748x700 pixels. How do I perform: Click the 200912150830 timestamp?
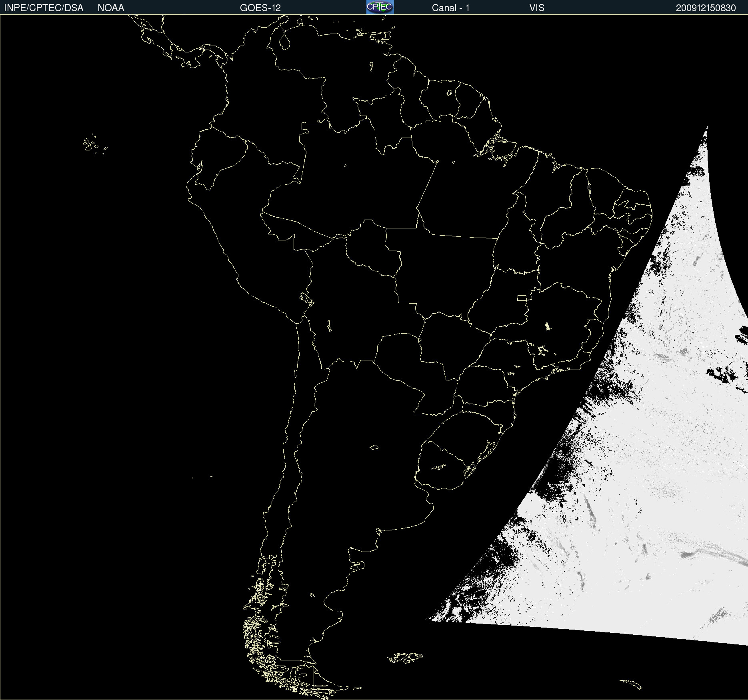(706, 8)
